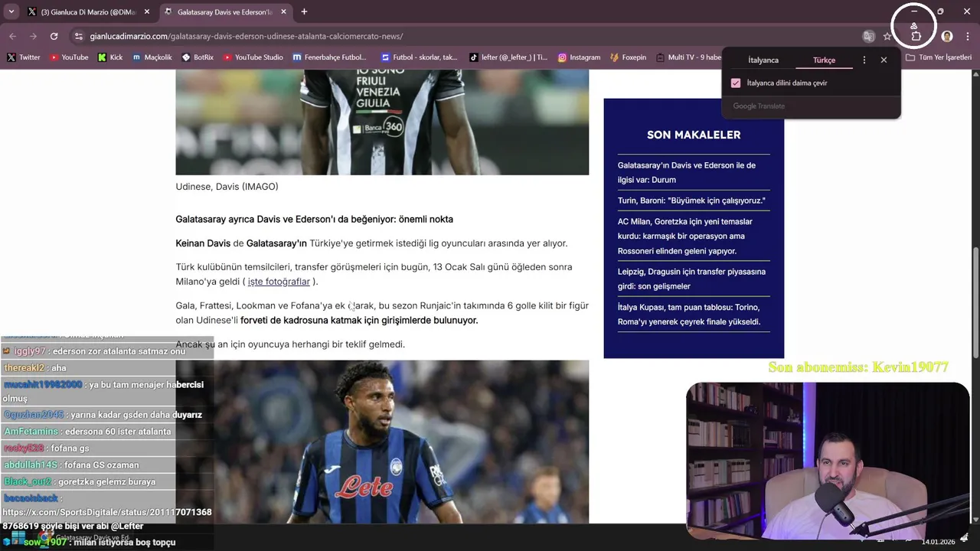Open the Chrome profile avatar
Viewport: 980px width, 551px height.
[x=947, y=36]
